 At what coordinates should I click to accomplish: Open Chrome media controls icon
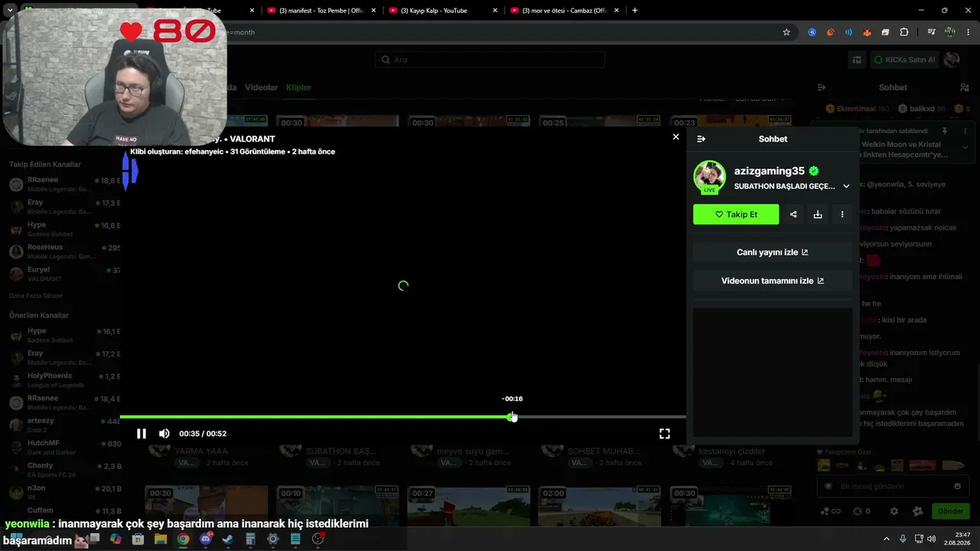click(931, 32)
